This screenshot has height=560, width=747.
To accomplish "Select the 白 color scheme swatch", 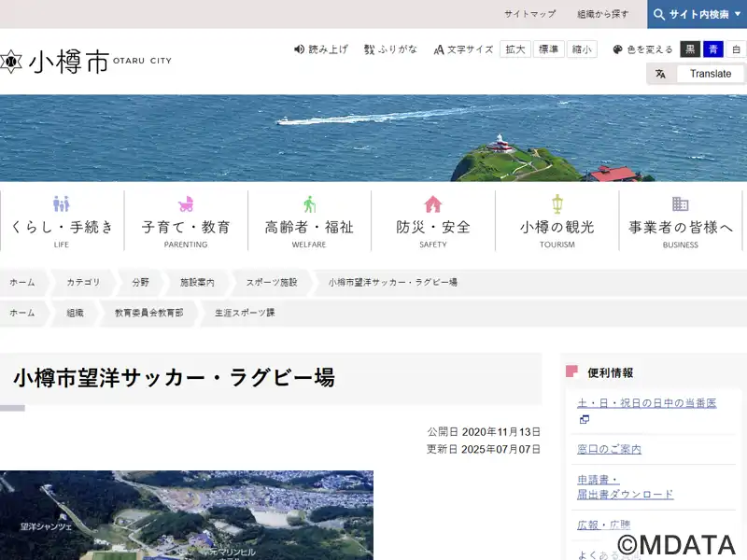I will click(737, 49).
